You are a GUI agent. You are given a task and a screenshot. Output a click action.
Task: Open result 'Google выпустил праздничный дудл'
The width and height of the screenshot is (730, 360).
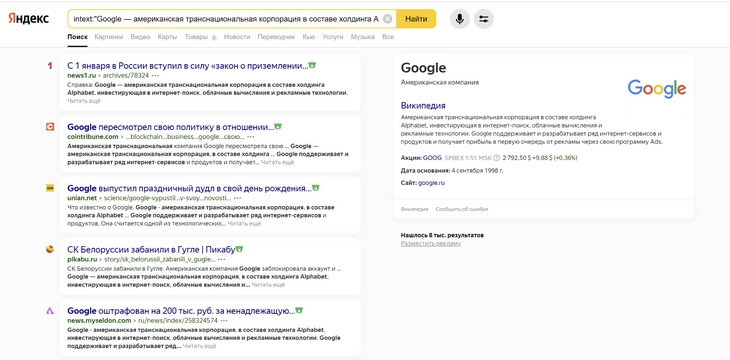point(189,188)
